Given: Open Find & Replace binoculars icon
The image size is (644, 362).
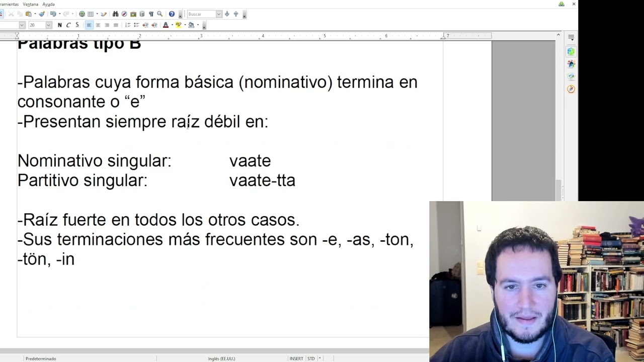Looking at the screenshot, I should (115, 14).
